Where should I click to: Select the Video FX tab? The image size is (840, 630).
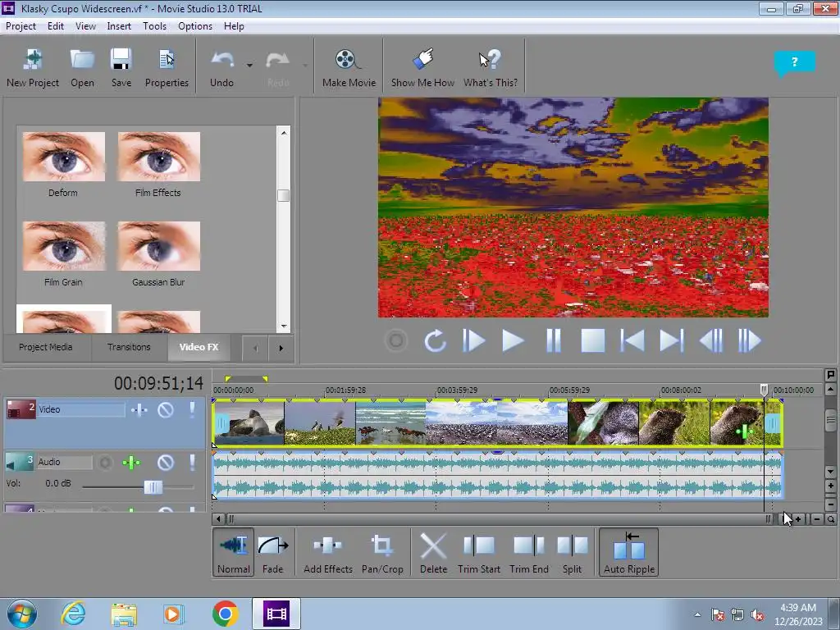point(199,347)
